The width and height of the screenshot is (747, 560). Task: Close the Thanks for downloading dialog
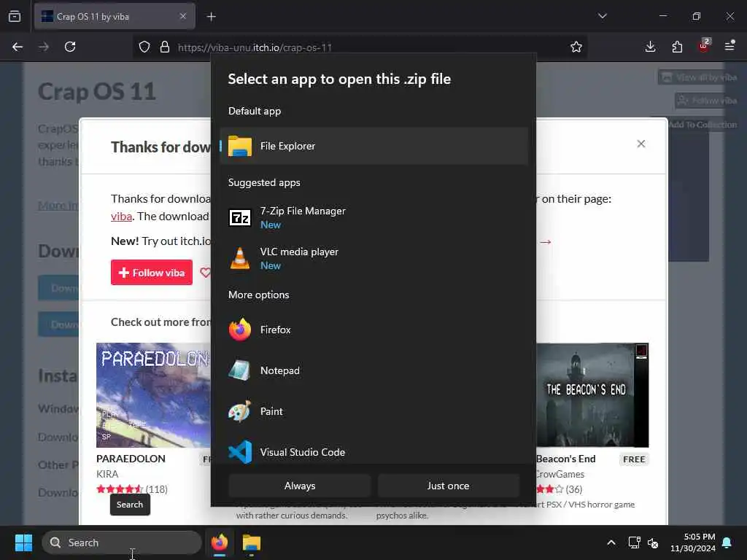click(x=641, y=144)
